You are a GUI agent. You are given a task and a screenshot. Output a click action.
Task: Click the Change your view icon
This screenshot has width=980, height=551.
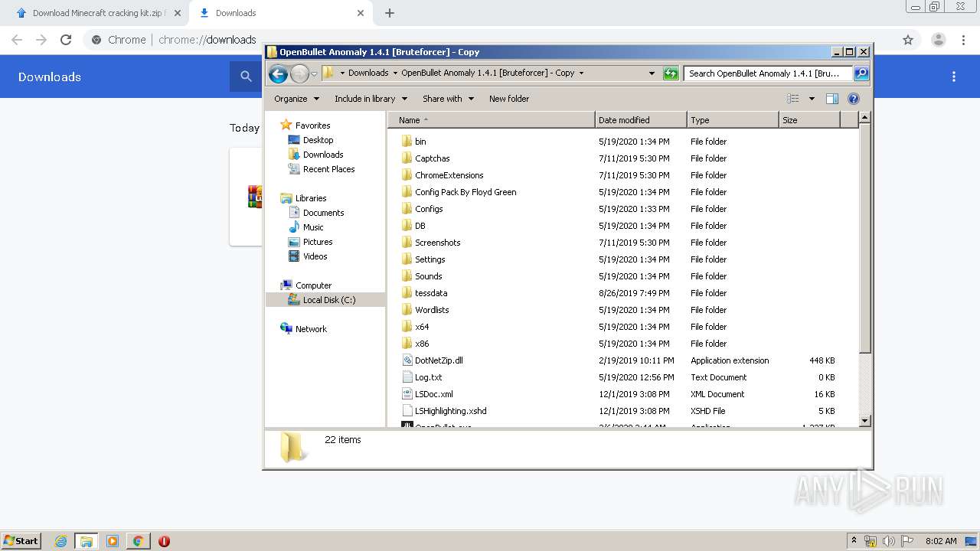793,99
